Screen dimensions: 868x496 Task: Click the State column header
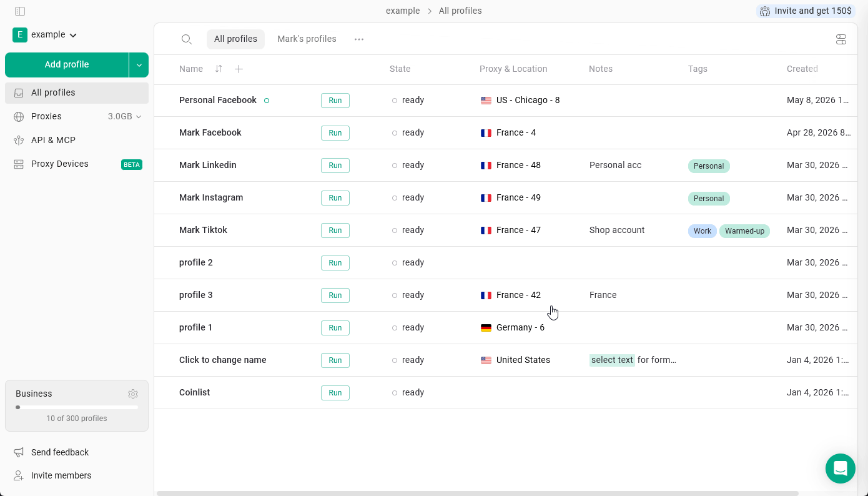[400, 69]
